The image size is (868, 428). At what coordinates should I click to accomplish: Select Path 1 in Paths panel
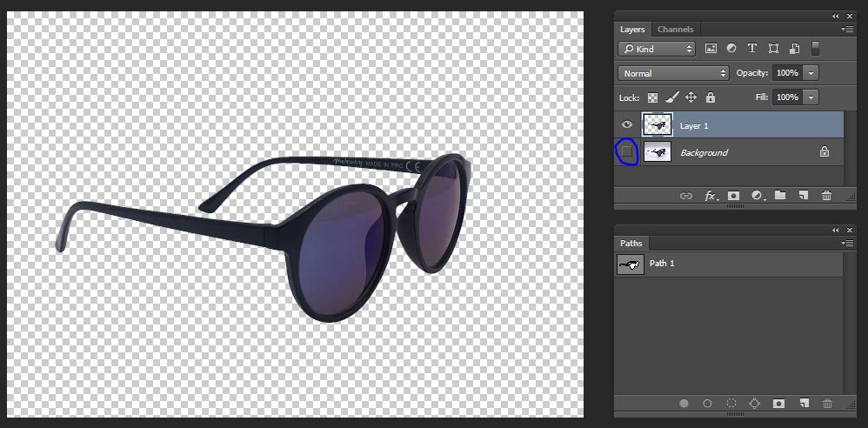tap(662, 264)
